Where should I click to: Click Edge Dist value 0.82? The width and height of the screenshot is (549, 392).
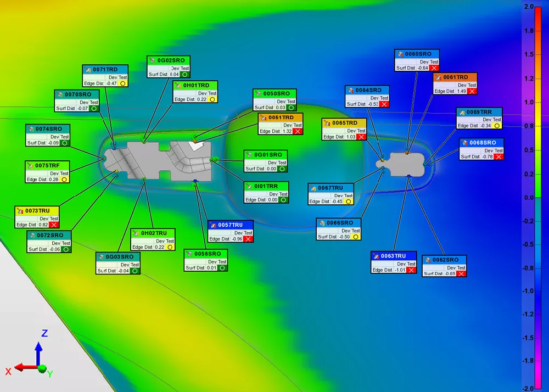[x=43, y=225]
